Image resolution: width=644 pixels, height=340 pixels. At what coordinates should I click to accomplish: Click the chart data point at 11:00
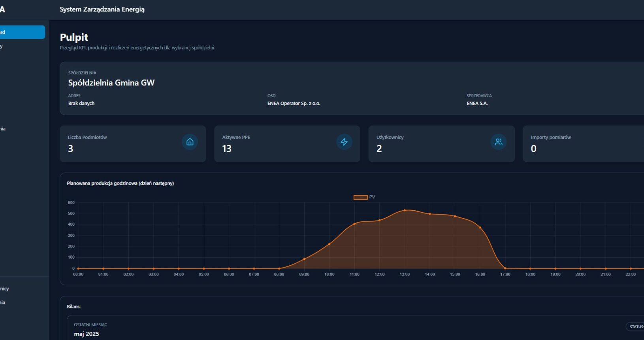(354, 224)
